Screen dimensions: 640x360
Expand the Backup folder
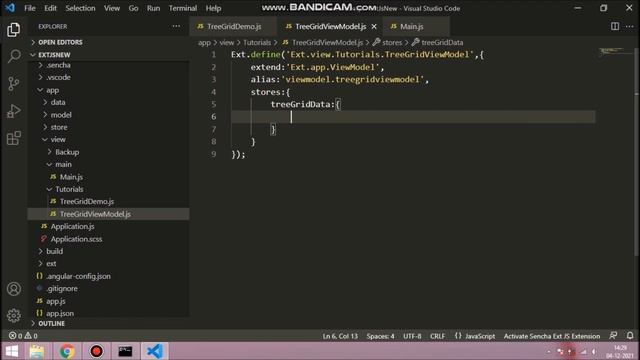(67, 152)
